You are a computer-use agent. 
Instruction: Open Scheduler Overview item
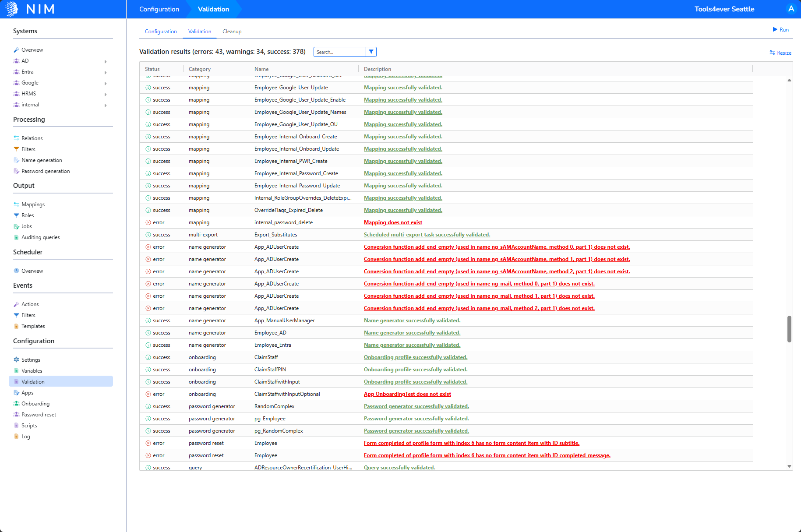click(32, 271)
